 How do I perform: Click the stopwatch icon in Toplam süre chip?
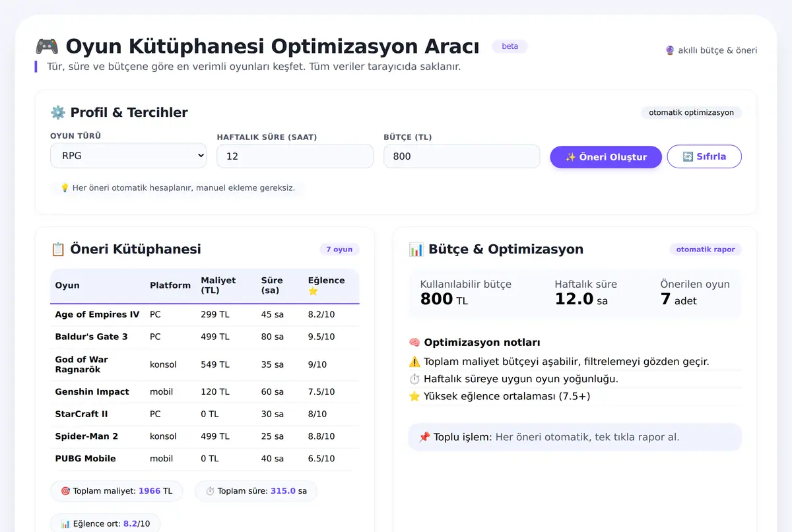click(210, 491)
